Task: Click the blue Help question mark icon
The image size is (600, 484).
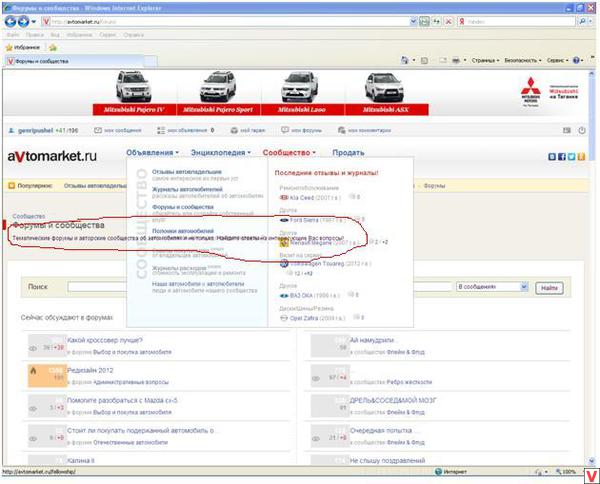Action: click(x=576, y=60)
